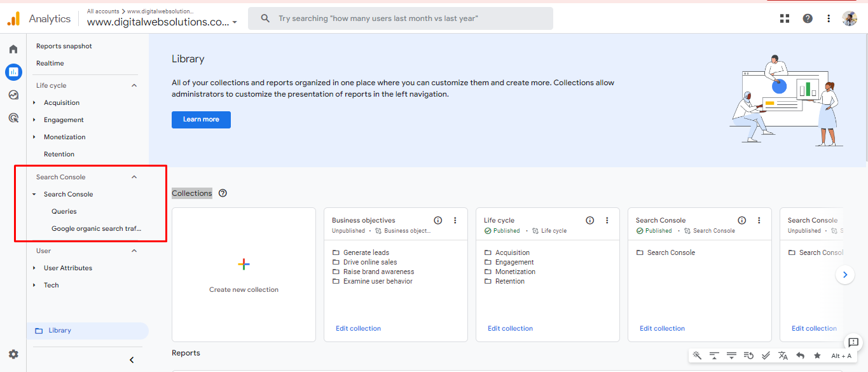Image resolution: width=868 pixels, height=372 pixels.
Task: Collapse the Life cycle section
Action: click(x=134, y=85)
